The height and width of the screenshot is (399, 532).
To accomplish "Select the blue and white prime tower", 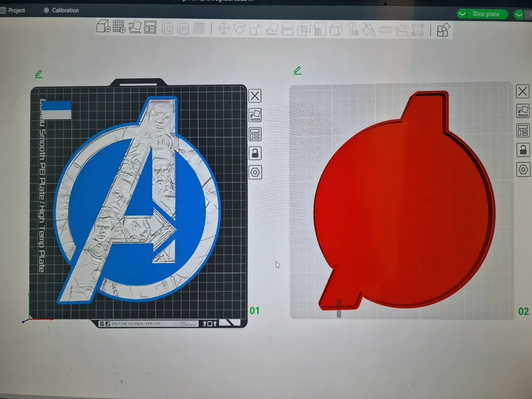I will [x=57, y=110].
